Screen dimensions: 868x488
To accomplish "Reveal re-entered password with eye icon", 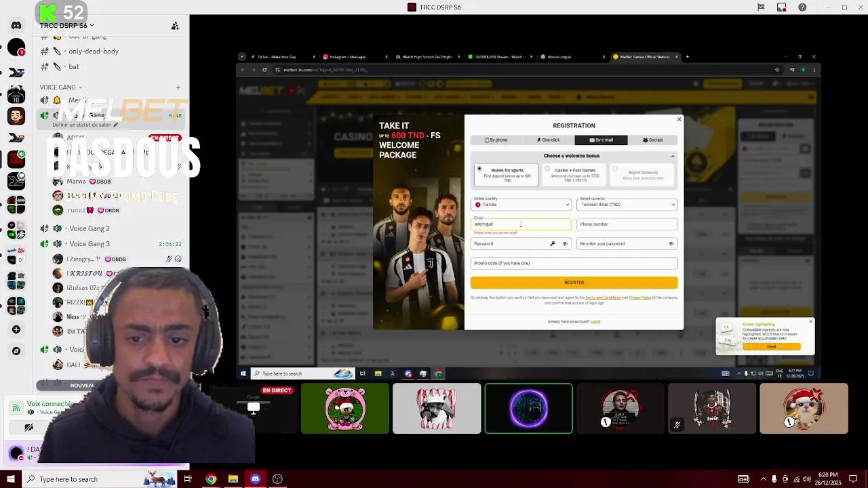I will (x=671, y=244).
